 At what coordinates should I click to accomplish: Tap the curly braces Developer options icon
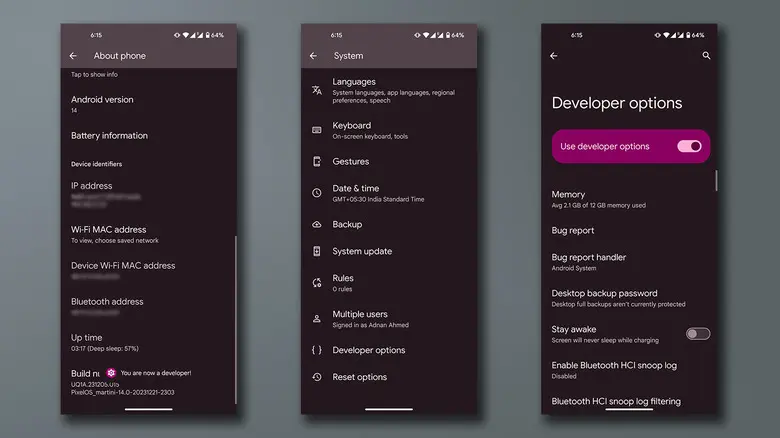[317, 350]
